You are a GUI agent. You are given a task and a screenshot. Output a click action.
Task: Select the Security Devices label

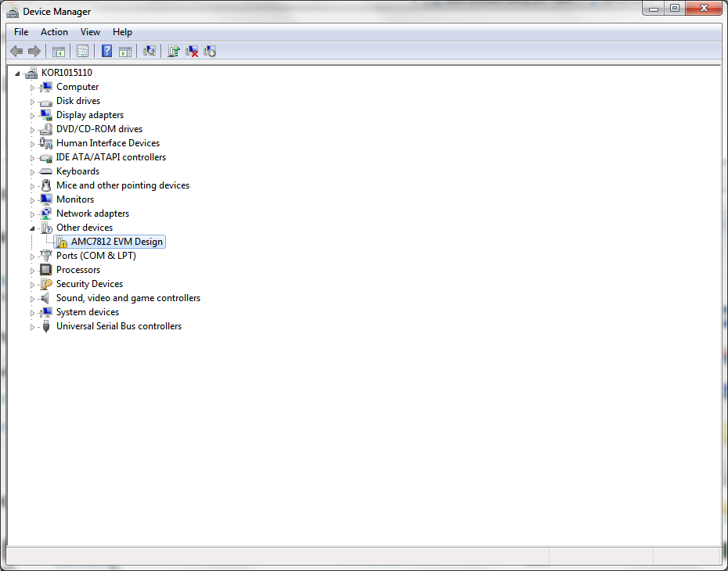(x=89, y=284)
